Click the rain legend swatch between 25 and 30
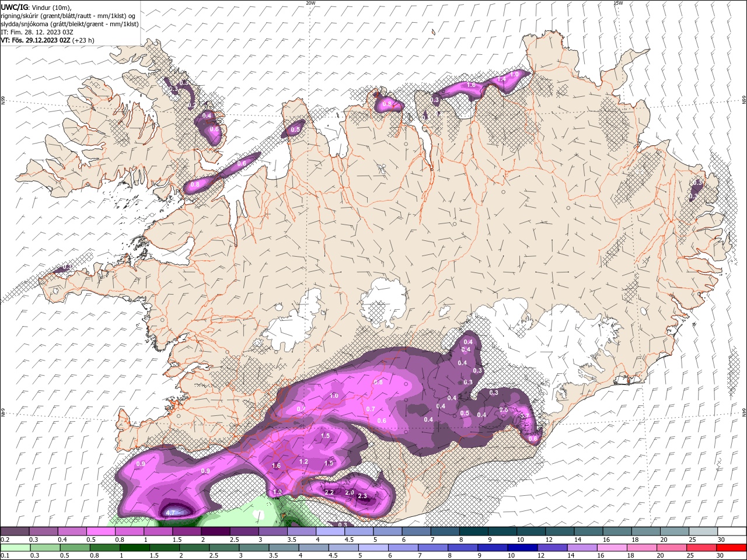The width and height of the screenshot is (747, 560). 701,548
